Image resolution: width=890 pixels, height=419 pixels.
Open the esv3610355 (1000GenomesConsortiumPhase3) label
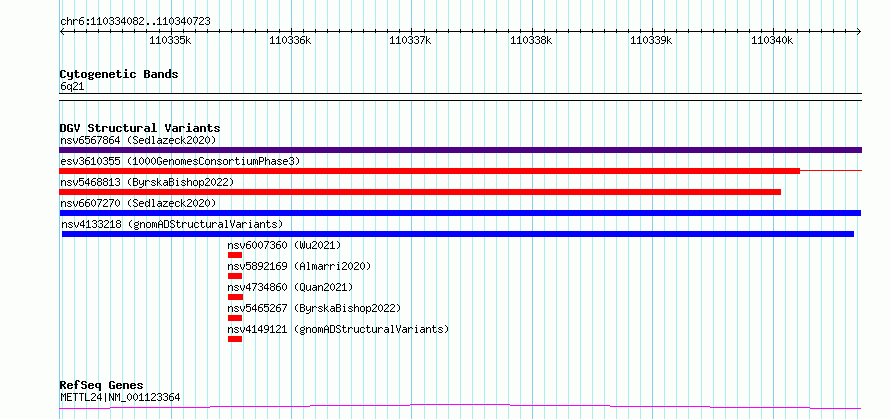tap(180, 161)
